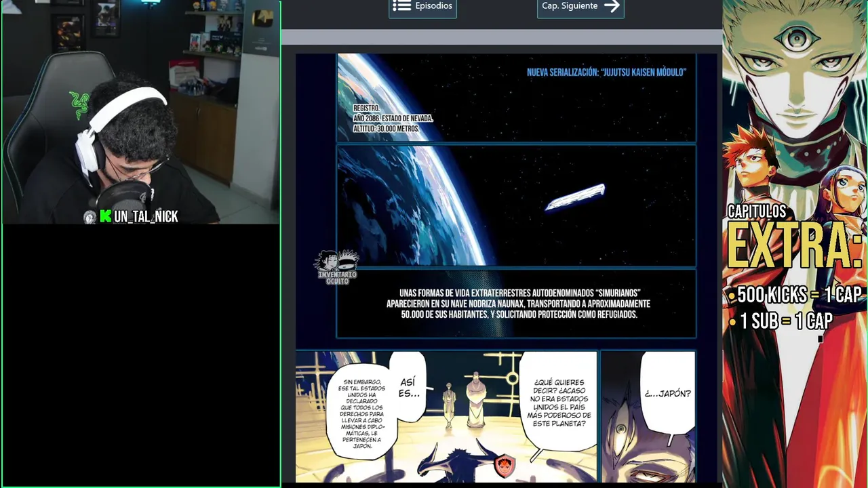The width and height of the screenshot is (868, 488).
Task: Open the Episodios chapter list button
Action: 422,7
